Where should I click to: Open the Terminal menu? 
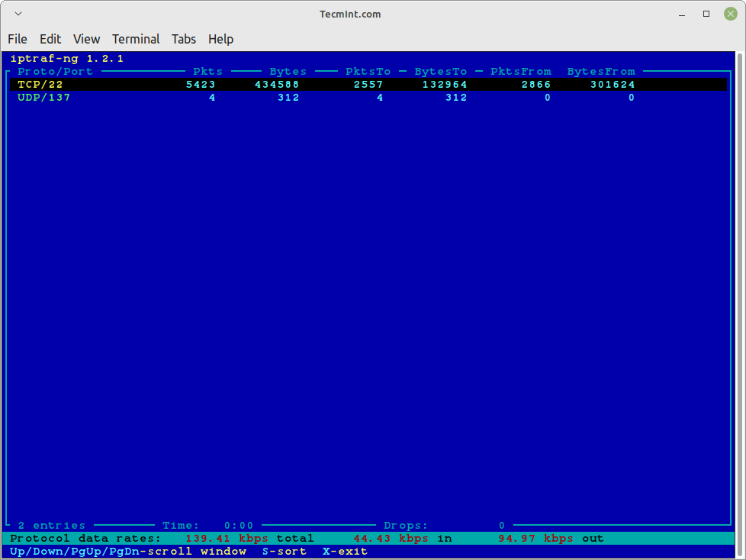pyautogui.click(x=136, y=39)
